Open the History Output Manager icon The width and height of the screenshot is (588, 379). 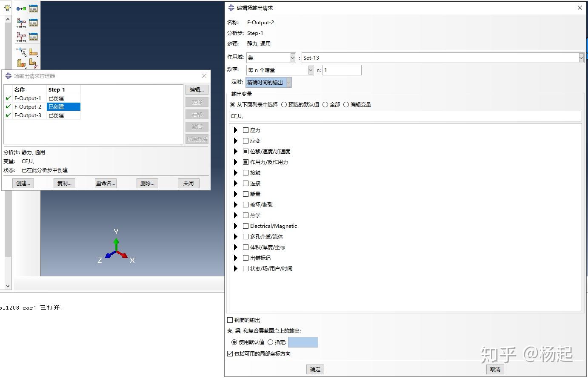point(33,37)
